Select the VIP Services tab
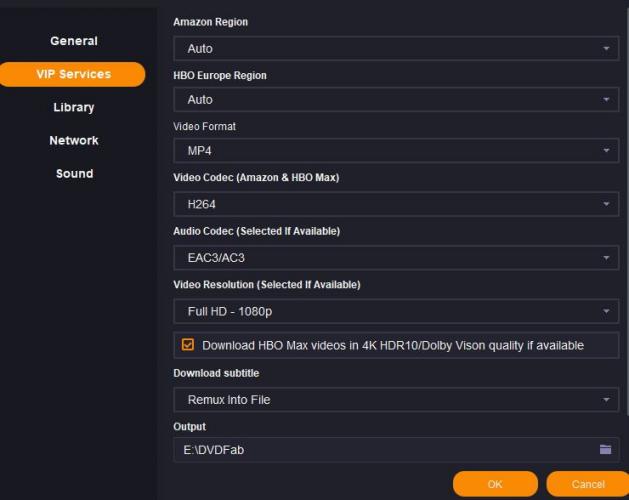Viewport: 629px width, 500px height. (x=73, y=74)
